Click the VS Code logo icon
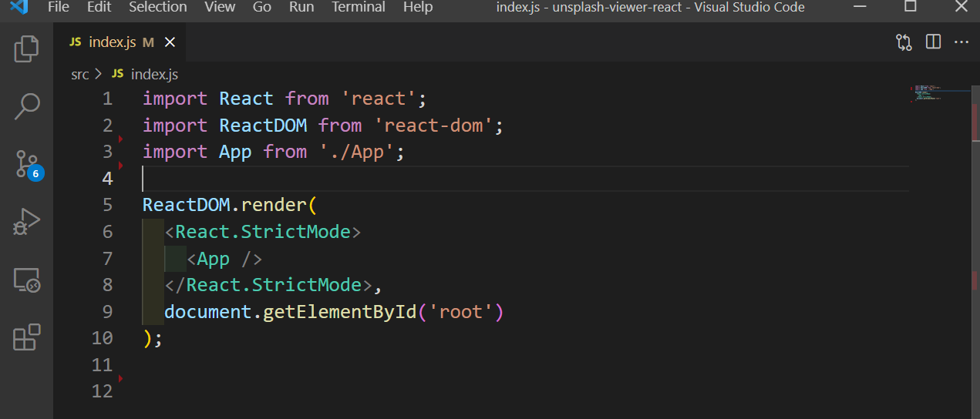Screen dimensions: 980x419 click(x=19, y=8)
